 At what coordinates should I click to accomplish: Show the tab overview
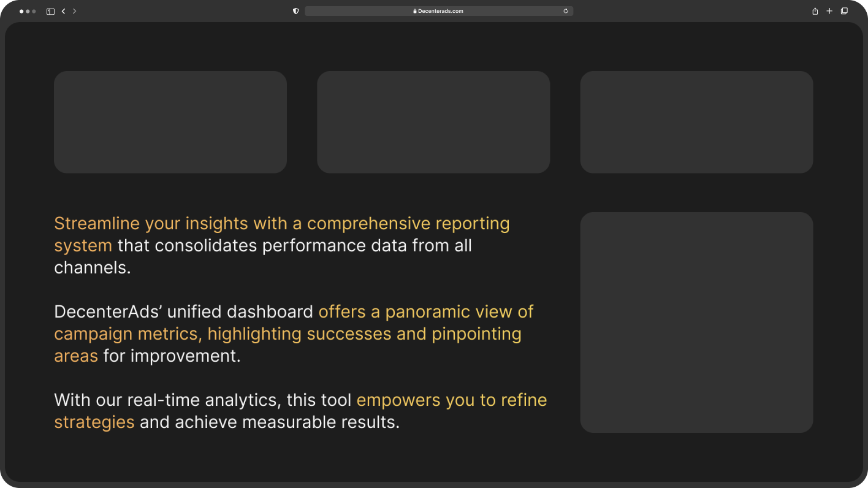[x=844, y=11]
